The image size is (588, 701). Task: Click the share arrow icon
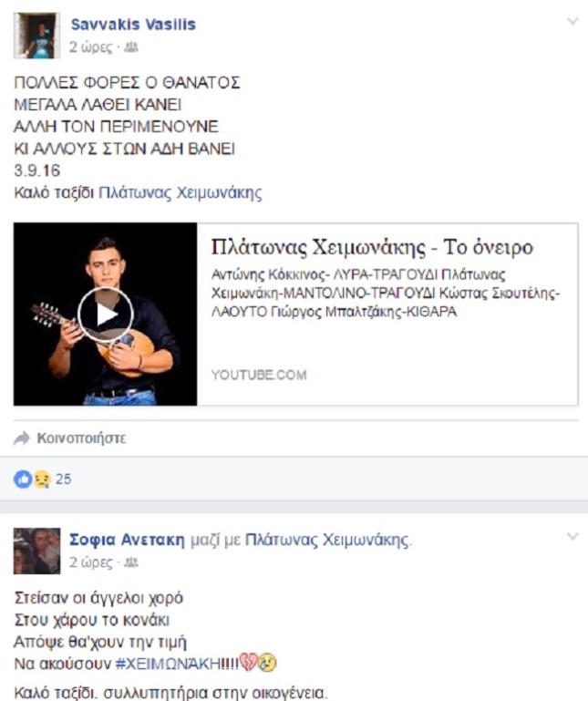click(x=22, y=438)
